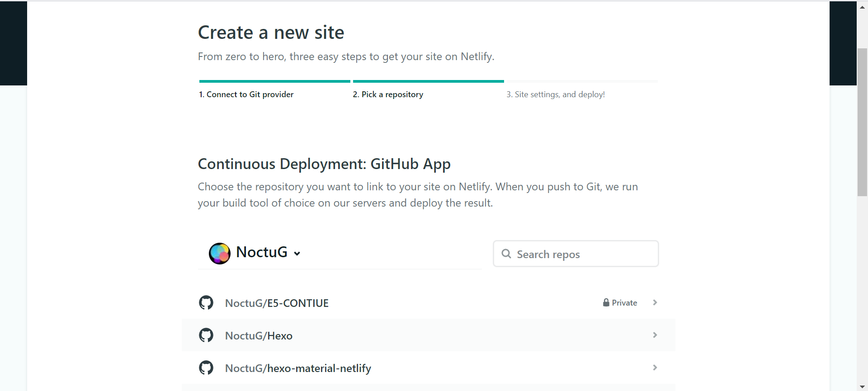Image resolution: width=868 pixels, height=391 pixels.
Task: Click the NoctuG account name
Action: [262, 252]
